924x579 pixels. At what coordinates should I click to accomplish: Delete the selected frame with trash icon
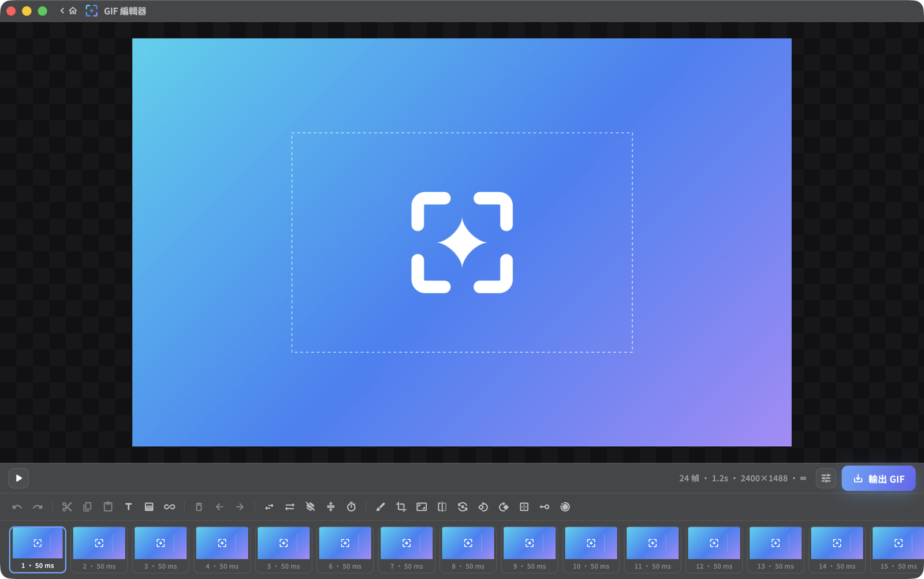pos(199,507)
